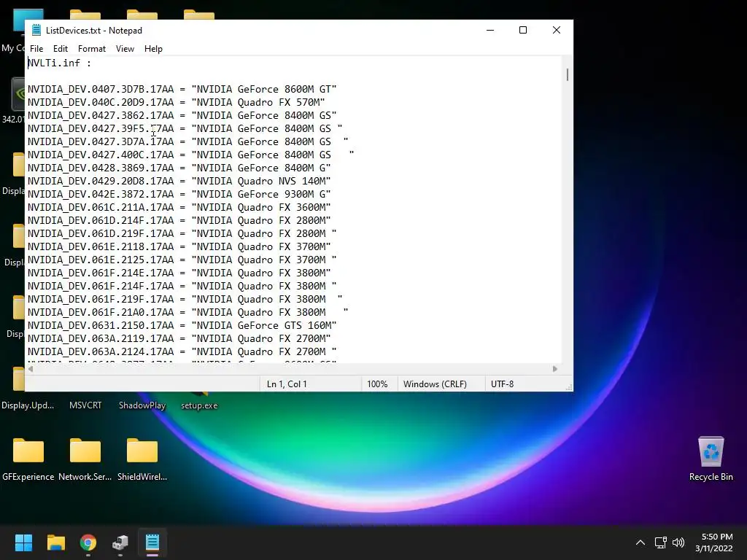The image size is (747, 560).
Task: Click the Notepad taskbar icon
Action: click(x=152, y=542)
